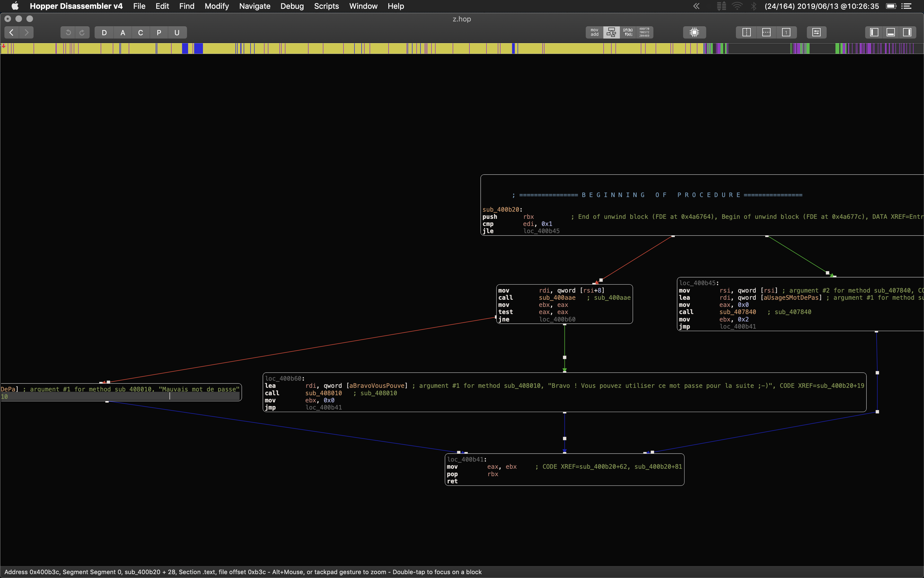Open the File menu
Viewport: 924px width, 578px height.
coord(139,6)
